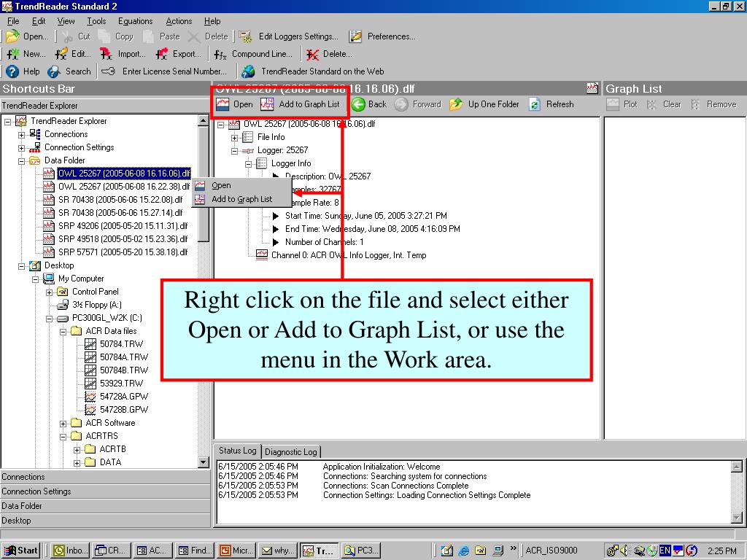Switch to the Diagnostic Log tab
This screenshot has height=560, width=747.
coord(290,451)
